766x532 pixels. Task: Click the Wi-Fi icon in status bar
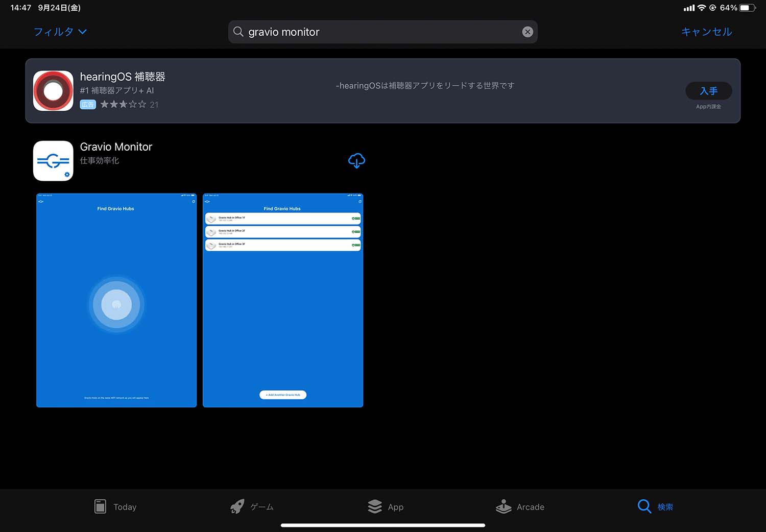[x=702, y=8]
